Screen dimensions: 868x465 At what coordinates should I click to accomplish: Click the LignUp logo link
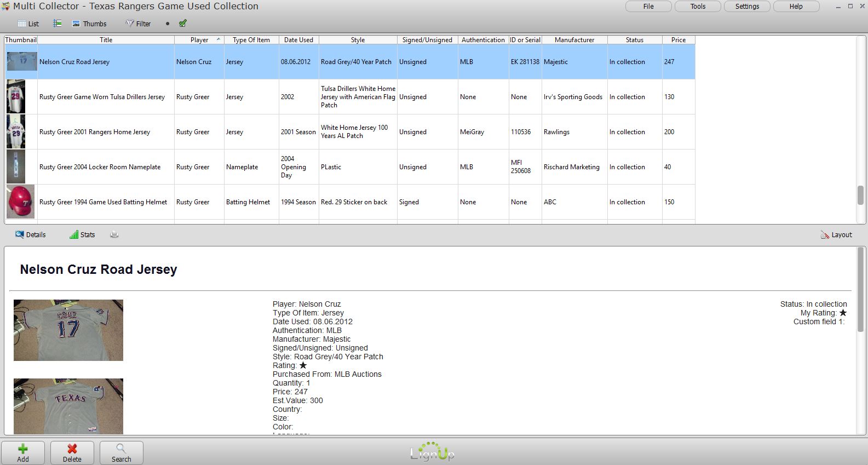[x=432, y=452]
